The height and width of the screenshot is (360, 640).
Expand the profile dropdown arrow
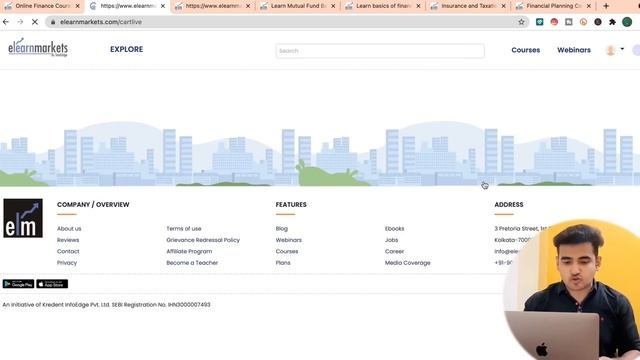pos(622,49)
